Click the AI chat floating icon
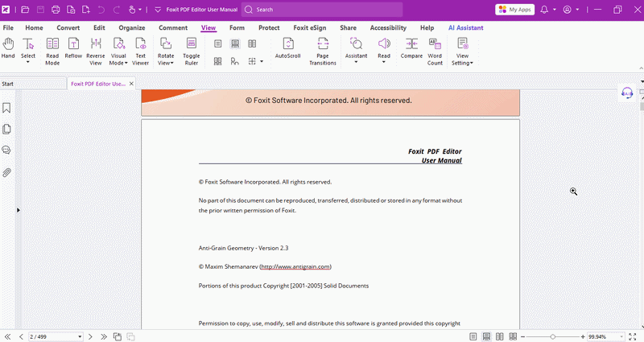 tap(627, 93)
